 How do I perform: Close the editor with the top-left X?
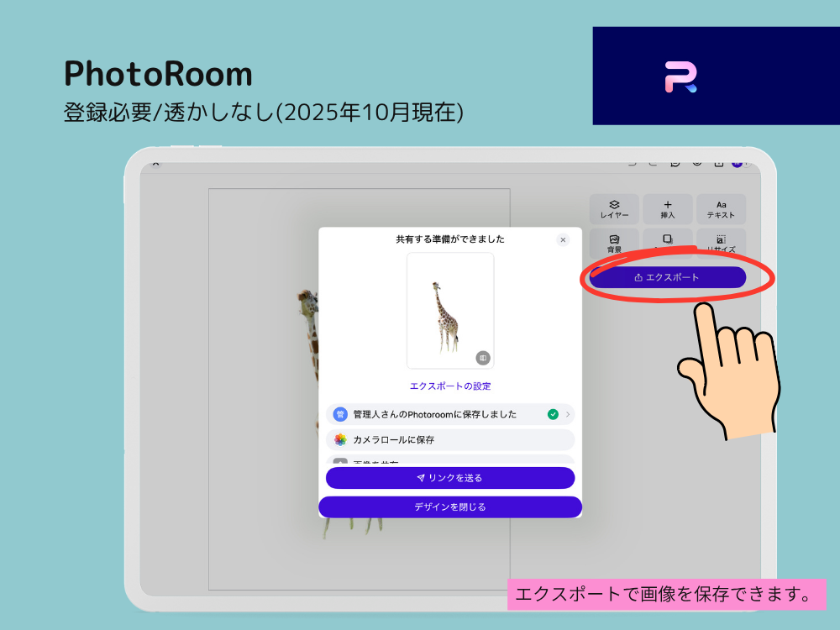tap(155, 165)
